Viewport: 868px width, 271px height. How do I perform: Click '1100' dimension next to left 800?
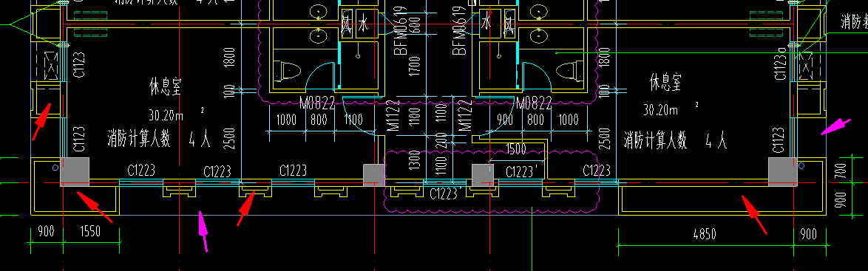pos(353,120)
